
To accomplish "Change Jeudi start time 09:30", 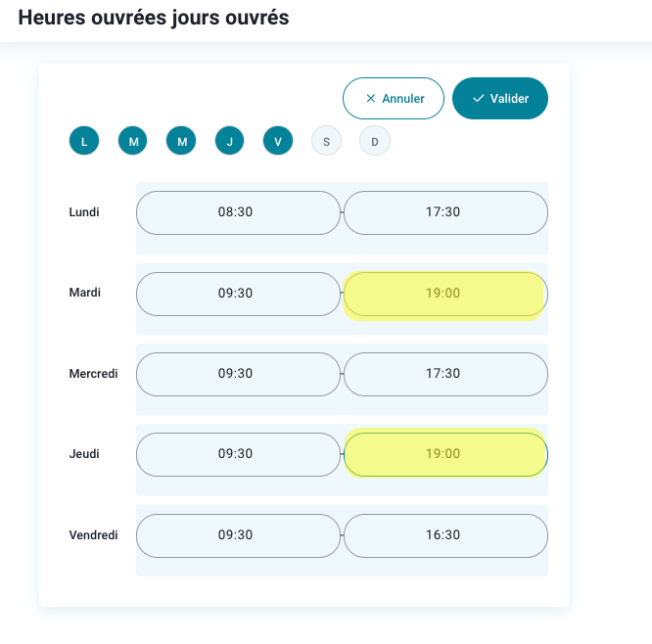I will tap(237, 454).
